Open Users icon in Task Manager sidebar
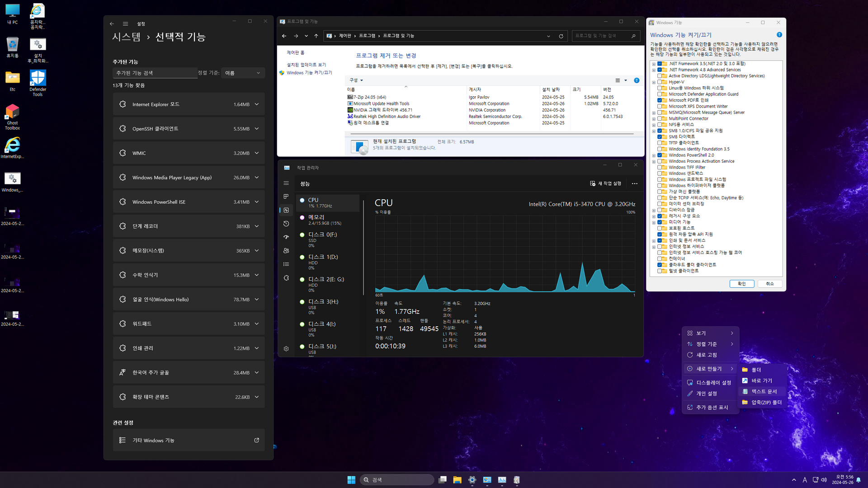This screenshot has width=868, height=488. click(x=286, y=251)
